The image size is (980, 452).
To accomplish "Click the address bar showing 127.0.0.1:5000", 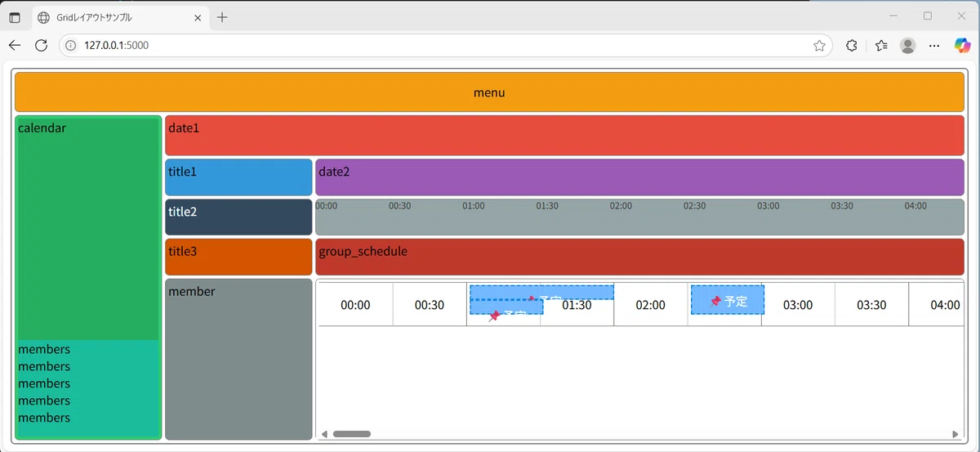I will 445,46.
